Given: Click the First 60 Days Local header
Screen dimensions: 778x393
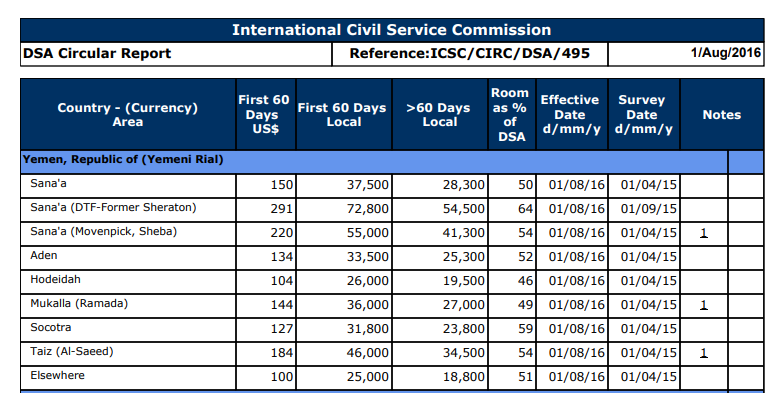Looking at the screenshot, I should click(x=344, y=114).
